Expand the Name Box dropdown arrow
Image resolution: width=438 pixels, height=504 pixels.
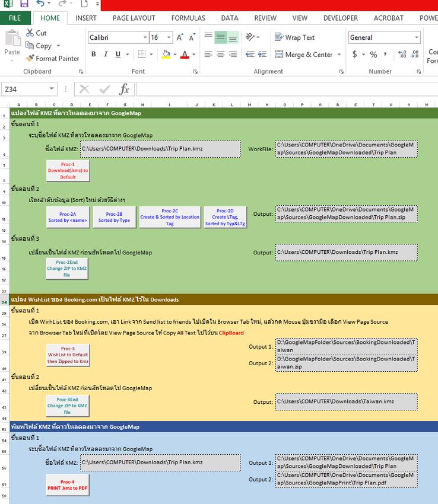[52, 89]
